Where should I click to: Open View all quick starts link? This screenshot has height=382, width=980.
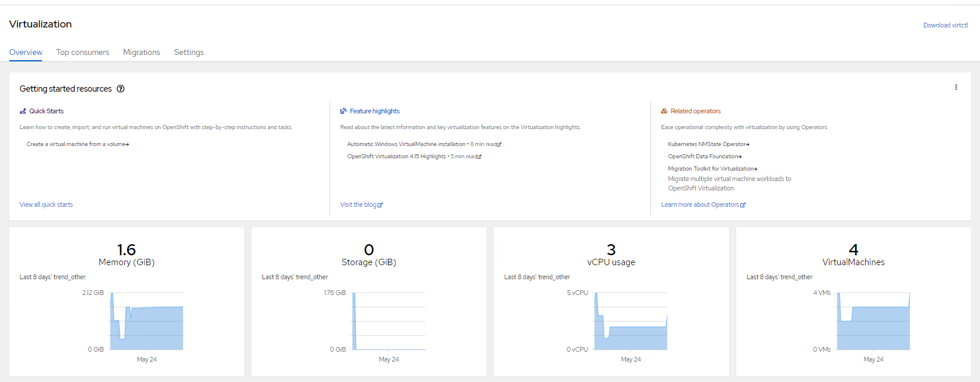pos(46,204)
